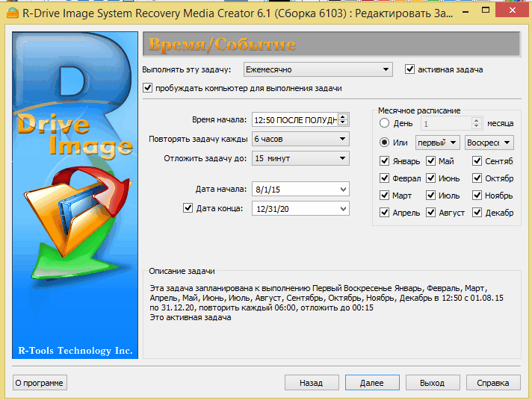The image size is (532, 400).
Task: Open help with the 'Справка' button
Action: click(493, 383)
